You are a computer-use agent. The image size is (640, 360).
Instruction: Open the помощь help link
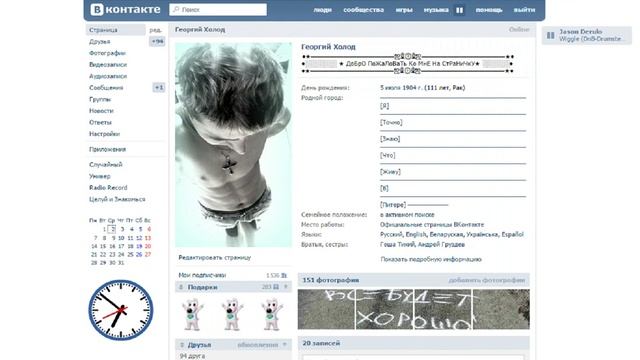(489, 10)
